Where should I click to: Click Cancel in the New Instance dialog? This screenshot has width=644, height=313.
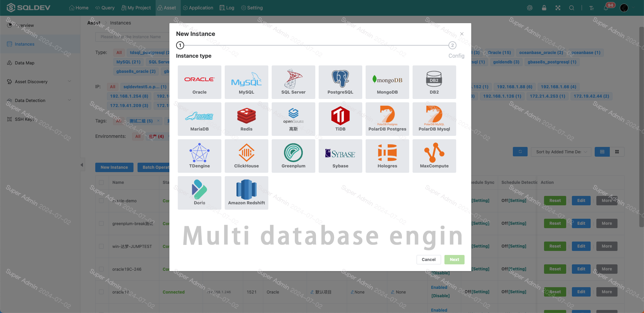tap(429, 260)
